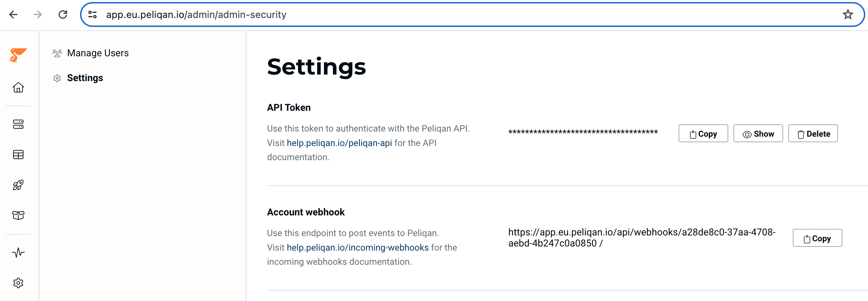Open the help.peliqan.io/incoming-webhooks link
Viewport: 868px width, 301px height.
358,247
